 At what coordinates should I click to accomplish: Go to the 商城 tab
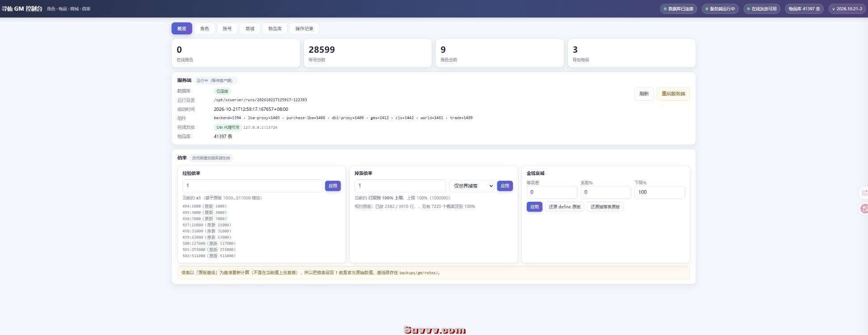pos(250,29)
